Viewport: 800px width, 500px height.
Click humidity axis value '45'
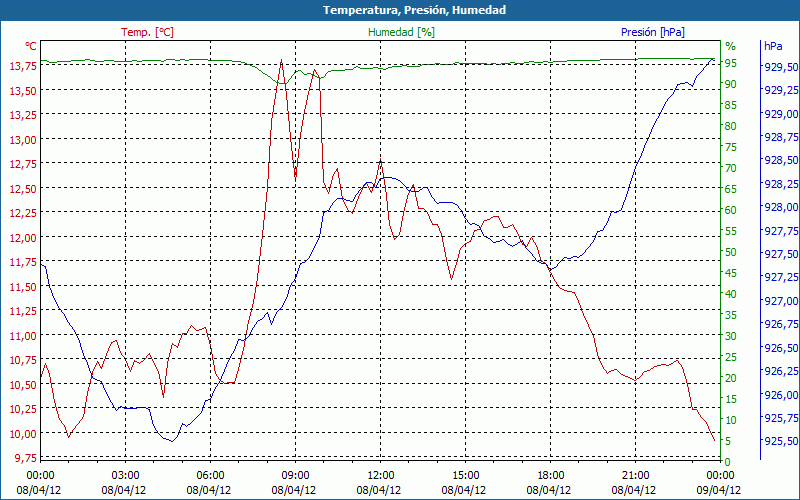point(731,273)
